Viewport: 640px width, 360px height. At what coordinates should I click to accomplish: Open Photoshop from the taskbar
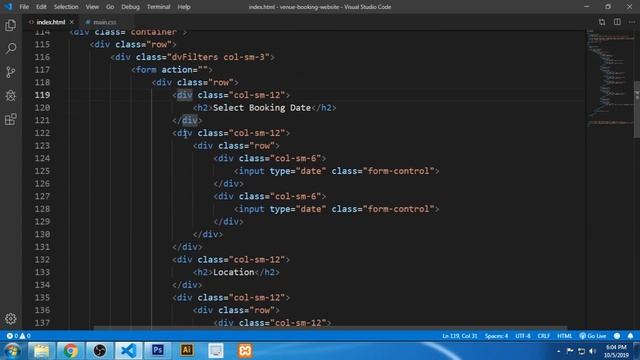(x=158, y=351)
